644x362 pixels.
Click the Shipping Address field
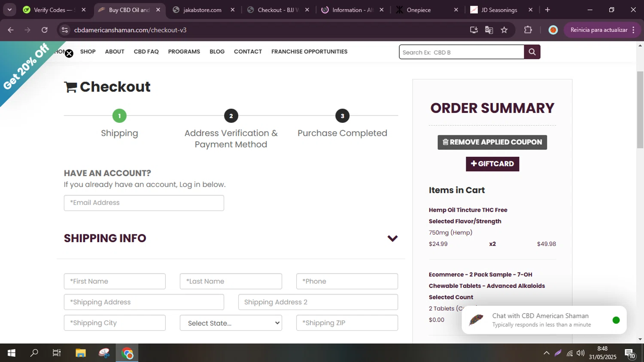click(x=144, y=302)
